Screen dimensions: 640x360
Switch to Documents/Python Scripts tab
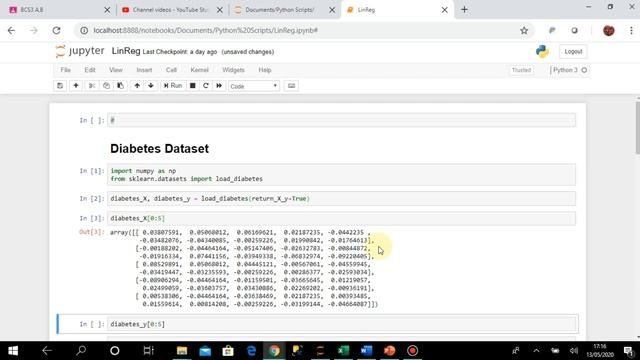point(284,10)
